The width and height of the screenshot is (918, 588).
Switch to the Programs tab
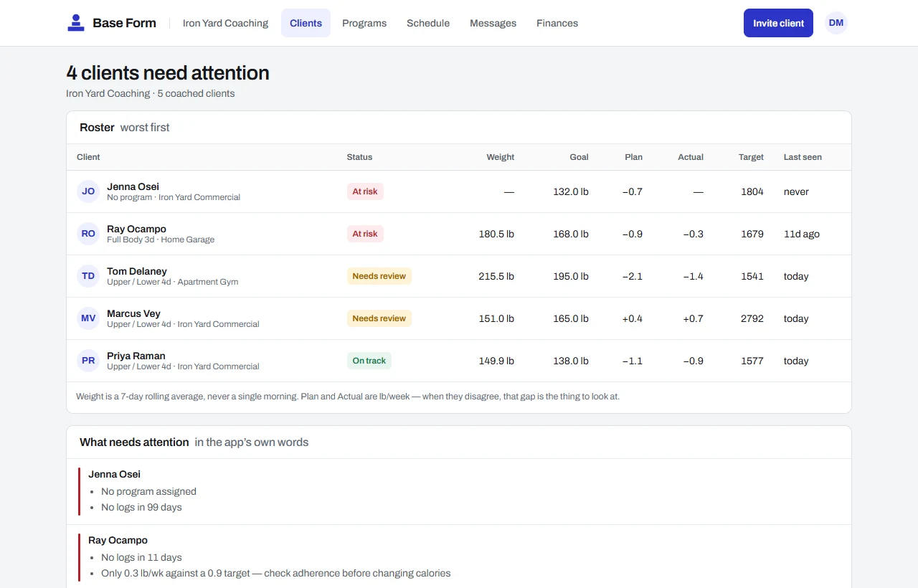coord(364,23)
